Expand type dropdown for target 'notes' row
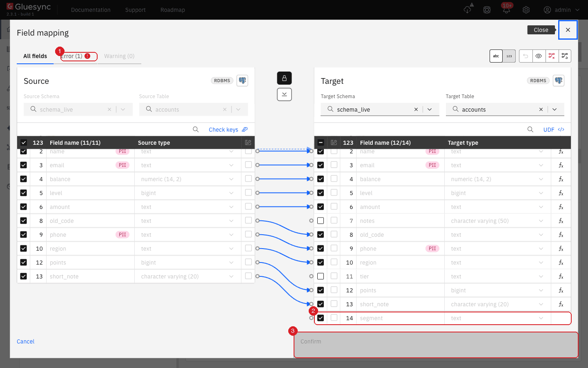This screenshot has height=368, width=588. [x=541, y=221]
